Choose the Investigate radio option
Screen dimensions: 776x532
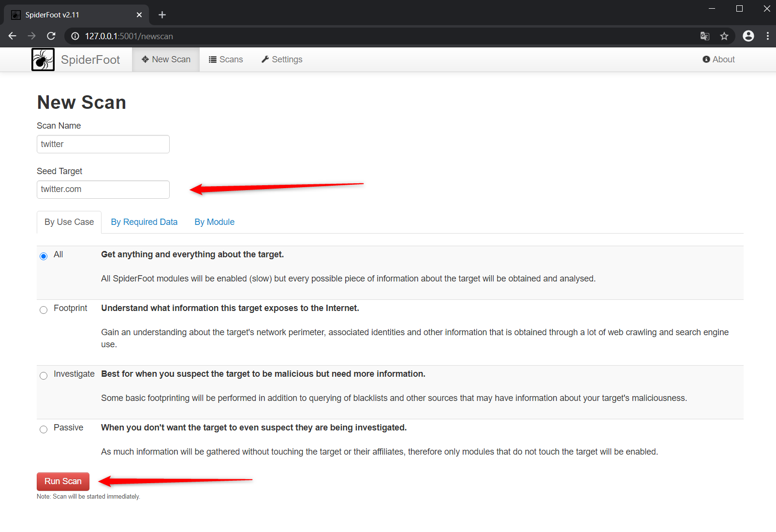click(x=44, y=375)
